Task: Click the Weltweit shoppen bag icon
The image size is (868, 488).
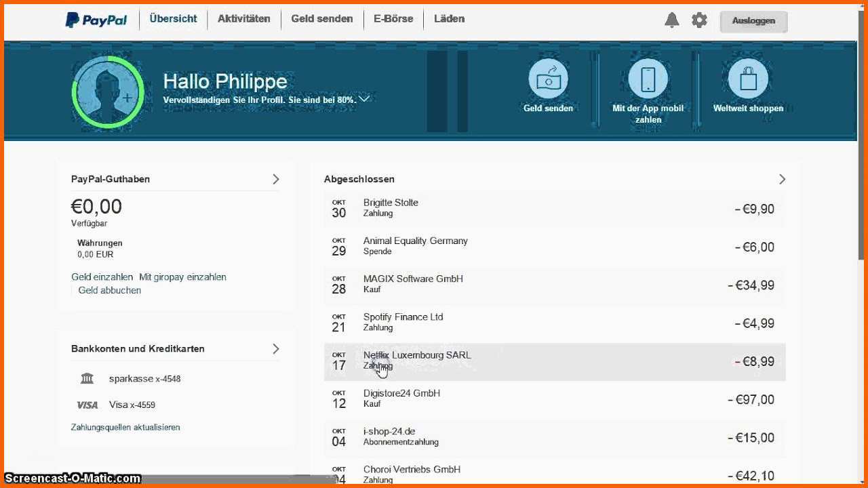Action: tap(748, 79)
